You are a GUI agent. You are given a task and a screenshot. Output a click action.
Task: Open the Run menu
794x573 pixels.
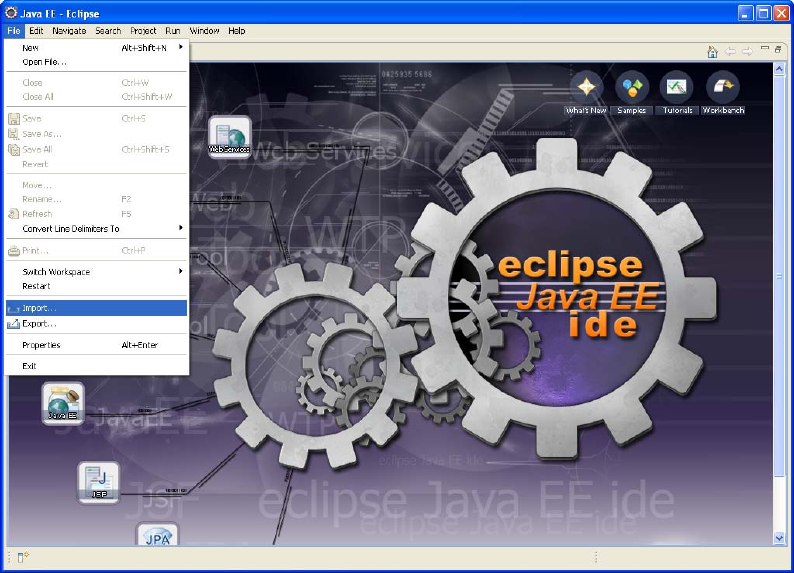(173, 31)
